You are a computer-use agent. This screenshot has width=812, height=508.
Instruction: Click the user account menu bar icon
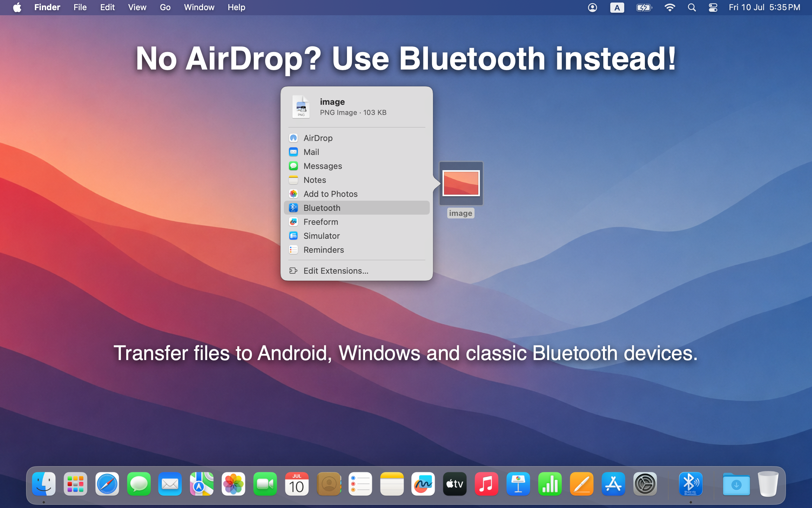593,7
